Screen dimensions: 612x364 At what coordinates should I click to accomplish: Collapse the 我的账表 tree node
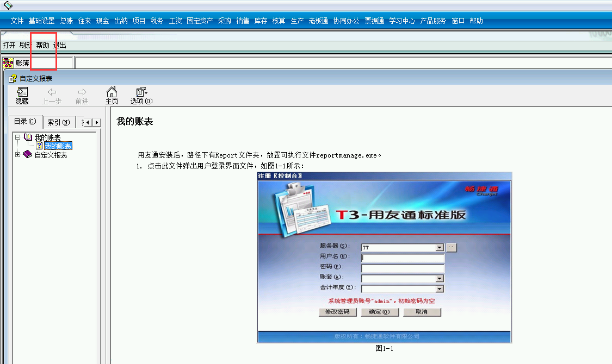[x=17, y=137]
